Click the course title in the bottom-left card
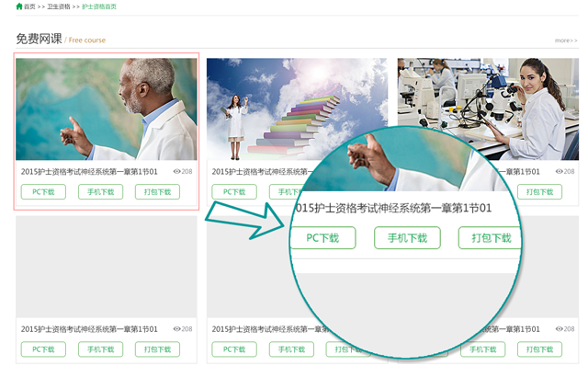The image size is (588, 377). coord(89,329)
